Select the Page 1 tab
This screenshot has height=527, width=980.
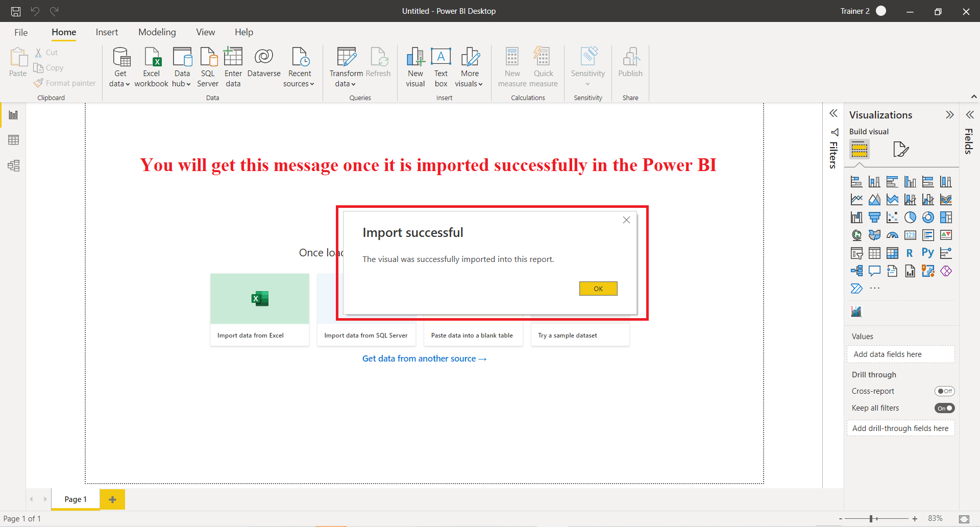coord(76,499)
